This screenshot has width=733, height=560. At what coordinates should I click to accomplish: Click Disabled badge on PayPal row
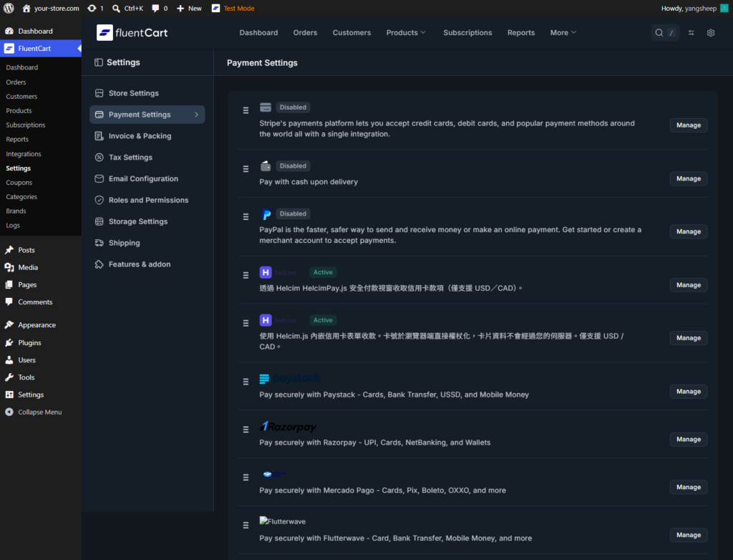click(x=293, y=214)
